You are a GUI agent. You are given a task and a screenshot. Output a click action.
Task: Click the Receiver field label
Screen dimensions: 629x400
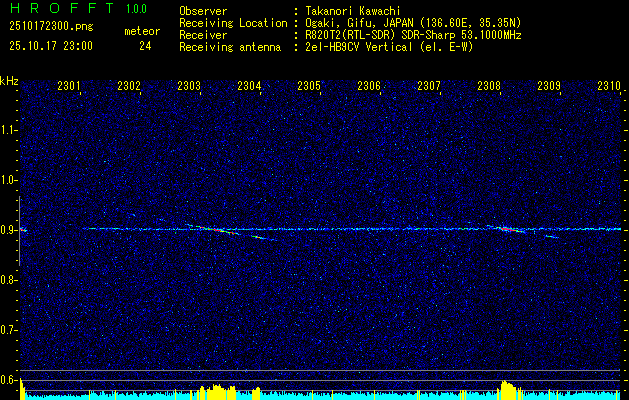tap(203, 35)
